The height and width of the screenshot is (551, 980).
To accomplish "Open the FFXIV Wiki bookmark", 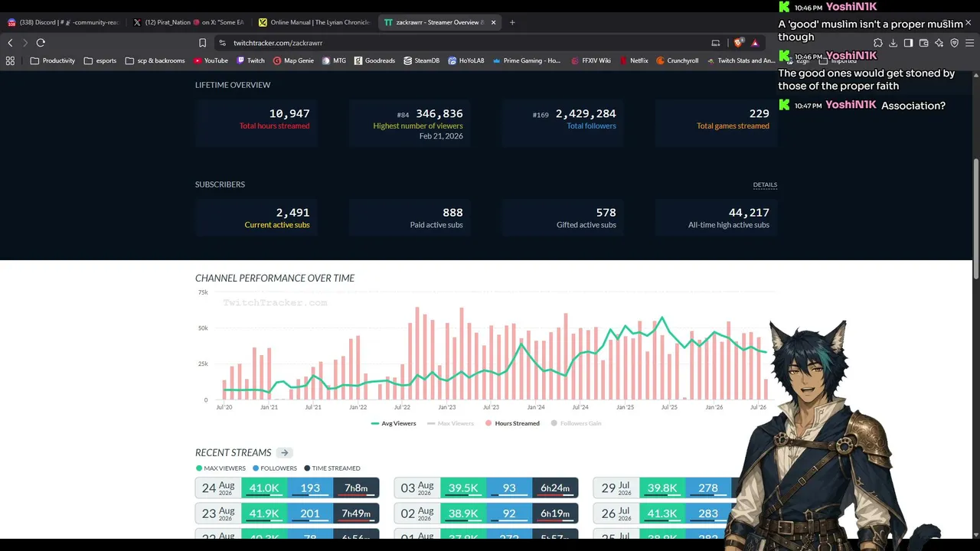I will click(x=591, y=60).
